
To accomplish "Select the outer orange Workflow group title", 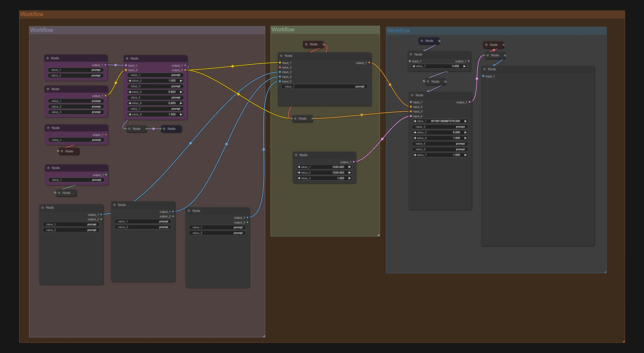I will pyautogui.click(x=32, y=14).
